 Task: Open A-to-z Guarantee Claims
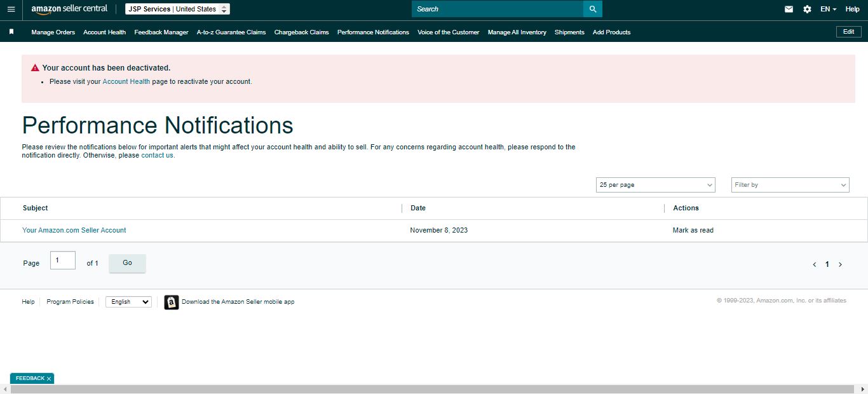(x=231, y=32)
